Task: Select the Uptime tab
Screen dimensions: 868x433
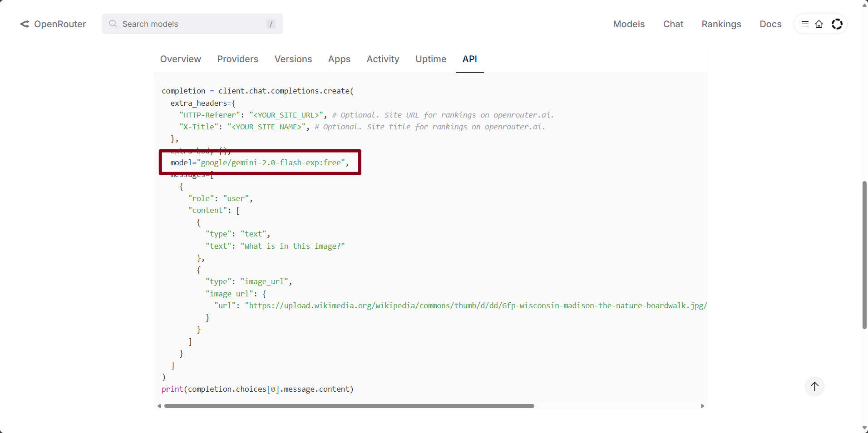Action: tap(431, 59)
